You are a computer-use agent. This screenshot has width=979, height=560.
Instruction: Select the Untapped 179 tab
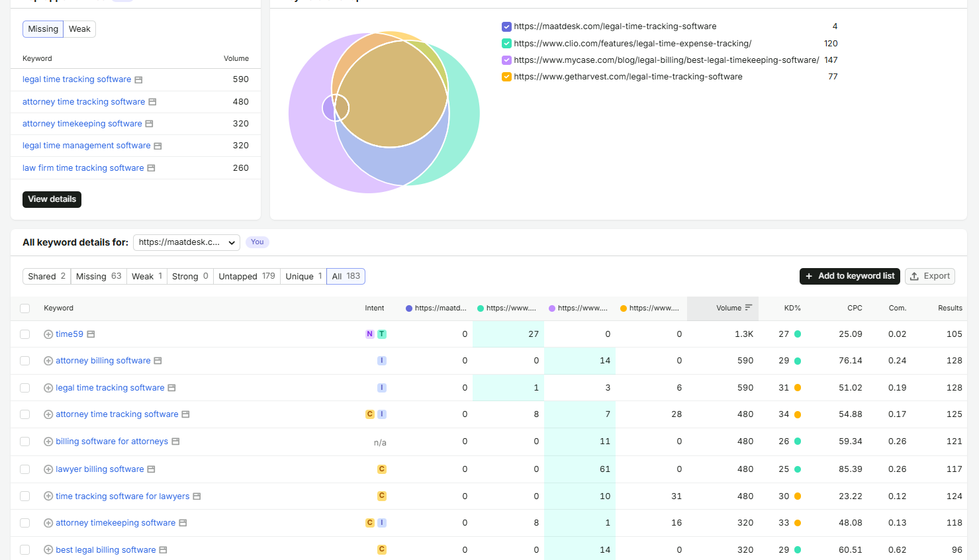point(247,276)
